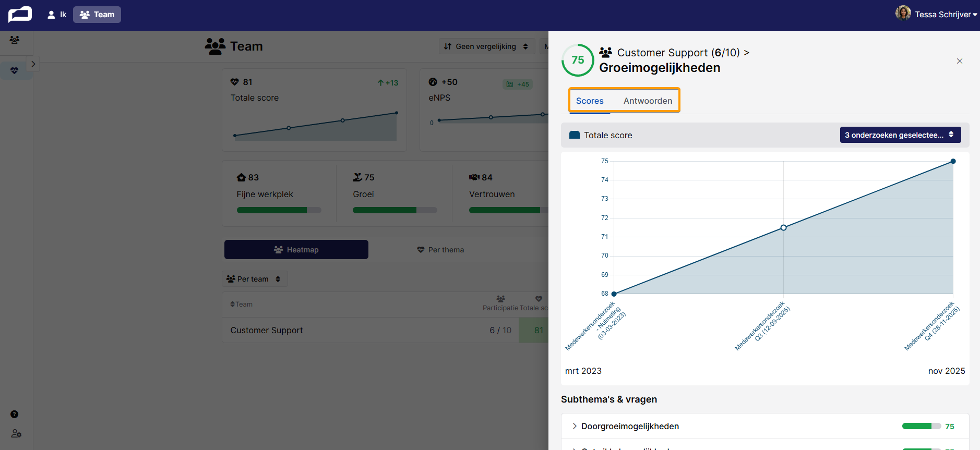This screenshot has height=450, width=980.
Task: Close the Groeimogelijkheden panel
Action: pyautogui.click(x=960, y=61)
